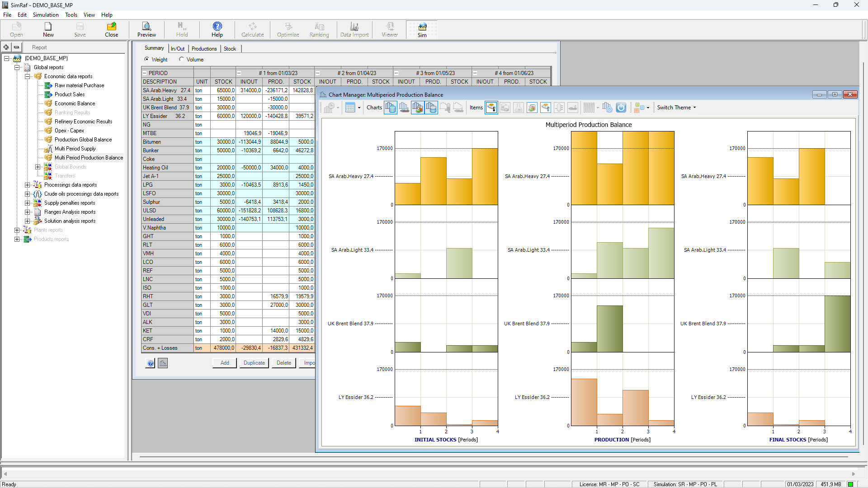Click the Sim toolbar icon

(422, 29)
